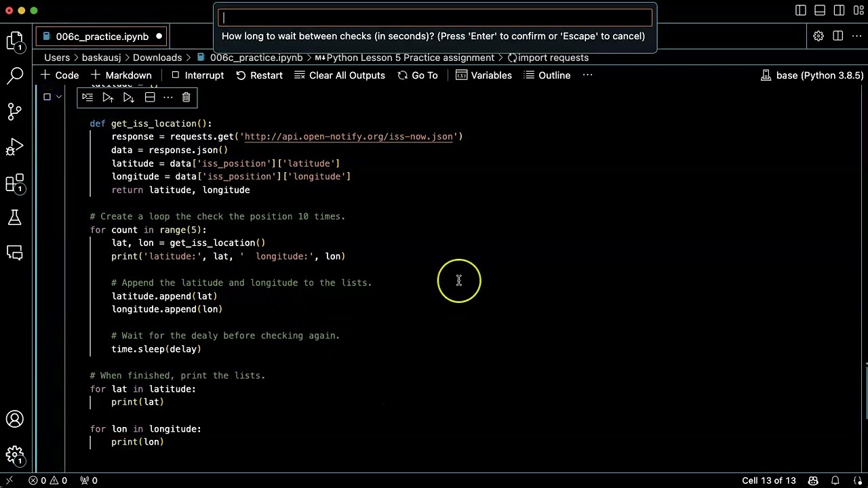Viewport: 868px width, 488px height.
Task: Click the text 'time.sleep(delay)' in code
Action: coord(157,349)
